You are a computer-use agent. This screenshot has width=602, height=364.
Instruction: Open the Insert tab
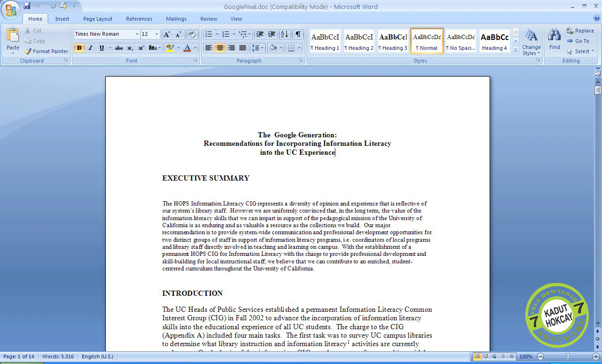click(62, 19)
